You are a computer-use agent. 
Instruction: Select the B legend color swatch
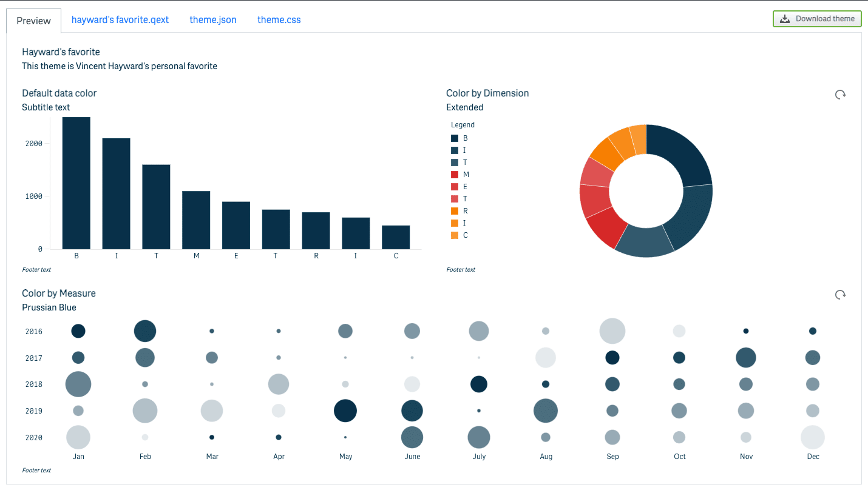[455, 138]
